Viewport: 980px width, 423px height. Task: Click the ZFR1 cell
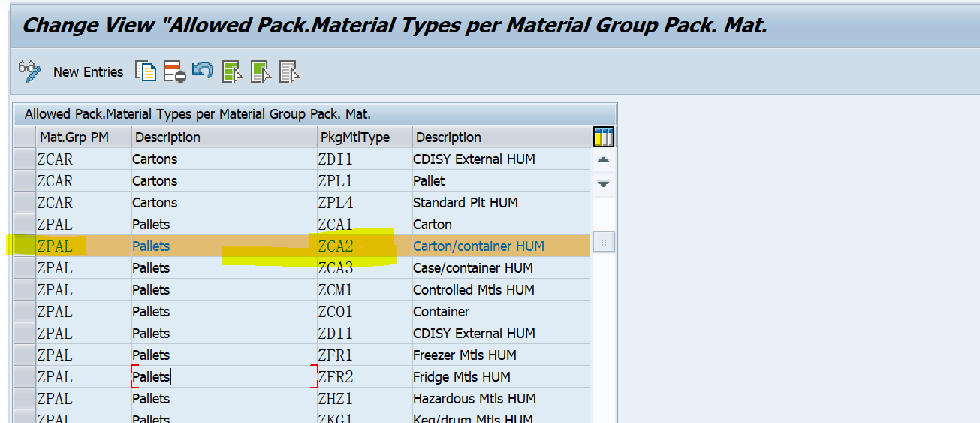(x=364, y=355)
